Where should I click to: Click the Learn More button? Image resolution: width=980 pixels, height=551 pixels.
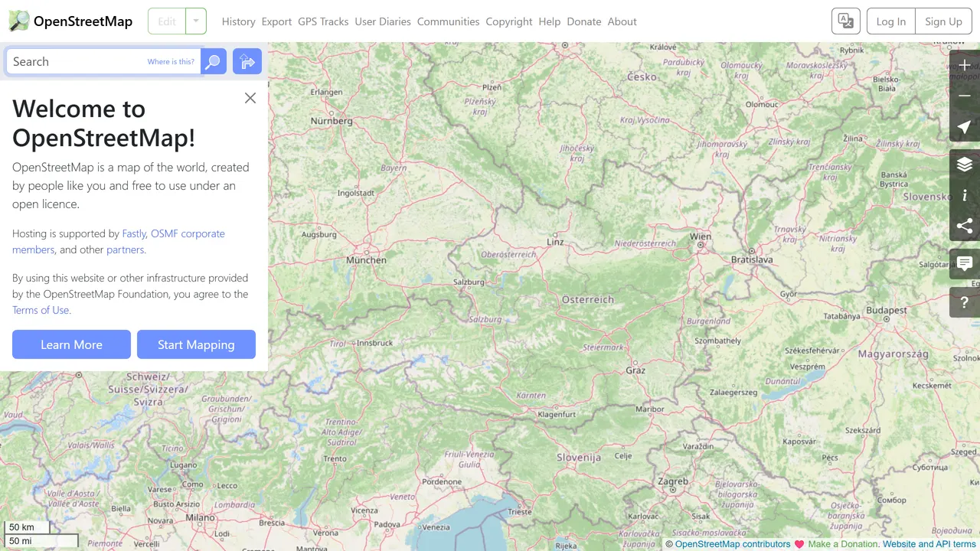pyautogui.click(x=71, y=344)
